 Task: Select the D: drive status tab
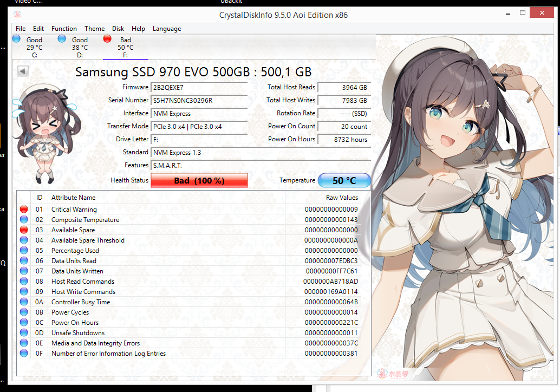tap(80, 47)
